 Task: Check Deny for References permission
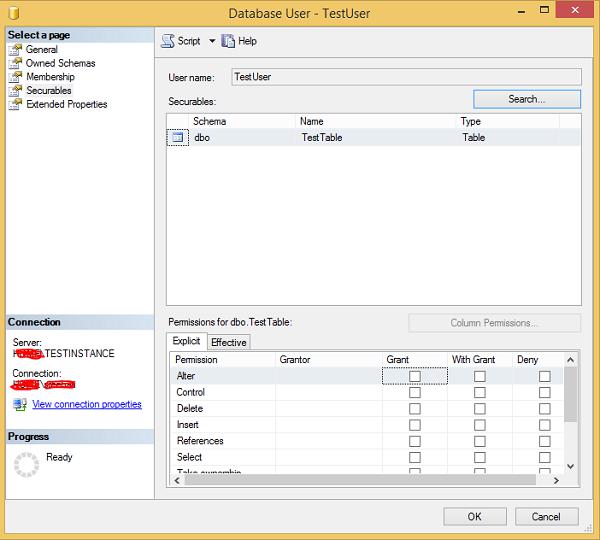(x=545, y=441)
